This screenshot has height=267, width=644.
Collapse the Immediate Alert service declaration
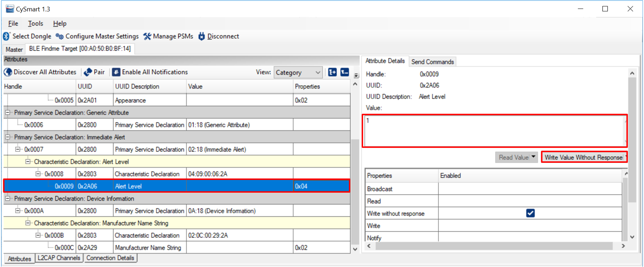pyautogui.click(x=7, y=137)
